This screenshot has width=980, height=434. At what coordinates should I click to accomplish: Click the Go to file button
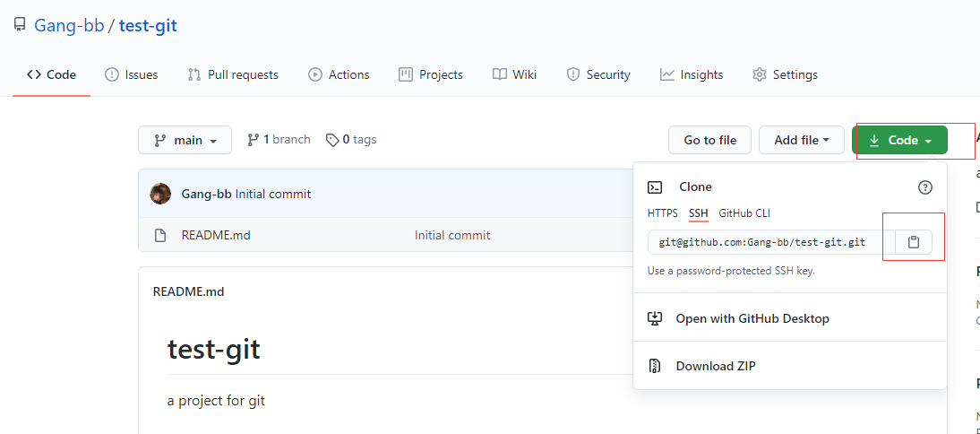pyautogui.click(x=709, y=140)
